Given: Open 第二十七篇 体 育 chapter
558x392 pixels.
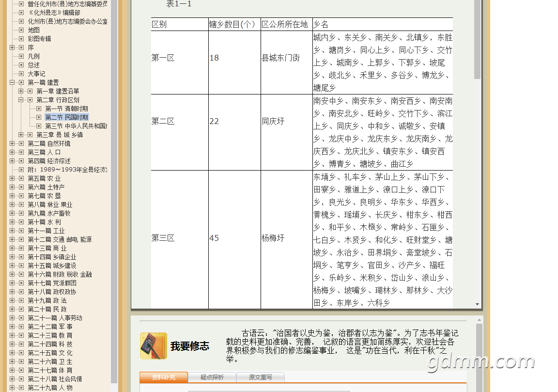Looking at the screenshot, I should pos(50,370).
